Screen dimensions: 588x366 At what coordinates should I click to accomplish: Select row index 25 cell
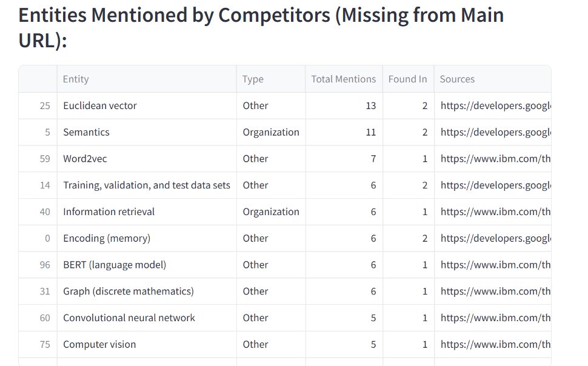[38, 106]
